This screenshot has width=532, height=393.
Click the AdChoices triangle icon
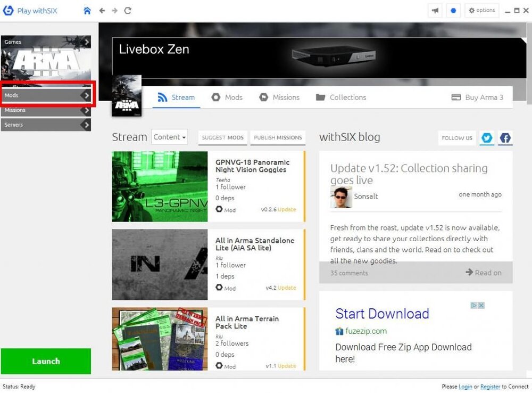coord(474,305)
